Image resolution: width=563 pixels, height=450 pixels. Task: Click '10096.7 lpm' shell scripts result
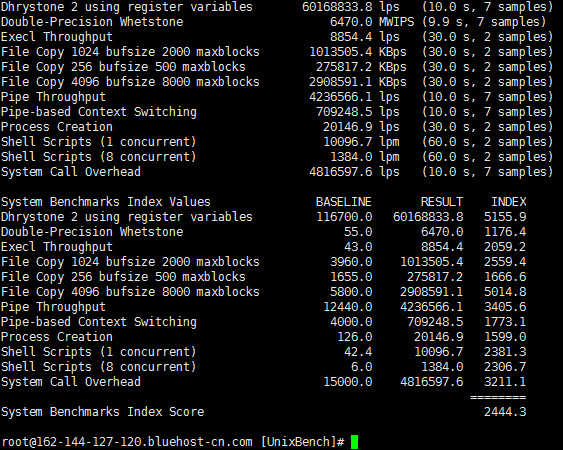[x=361, y=142]
